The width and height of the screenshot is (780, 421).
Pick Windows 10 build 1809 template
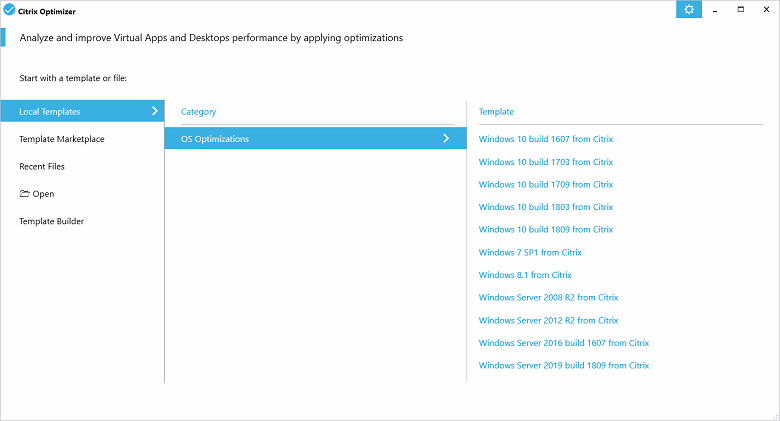[546, 229]
